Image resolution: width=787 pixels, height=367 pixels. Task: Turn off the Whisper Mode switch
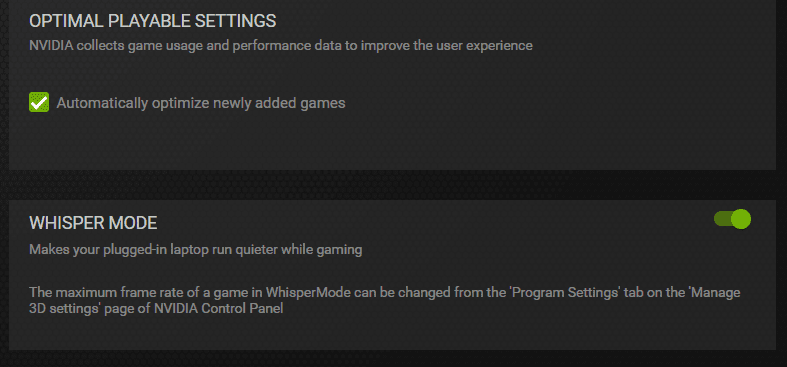coord(732,219)
